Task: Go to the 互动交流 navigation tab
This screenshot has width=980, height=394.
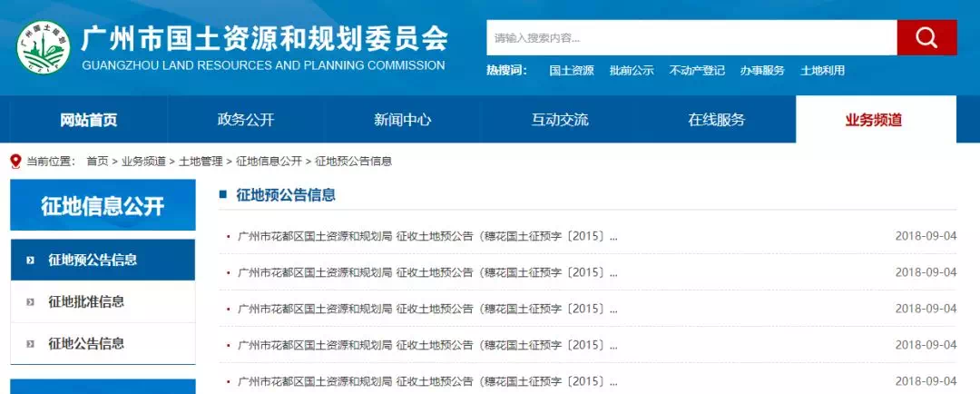Action: [559, 120]
